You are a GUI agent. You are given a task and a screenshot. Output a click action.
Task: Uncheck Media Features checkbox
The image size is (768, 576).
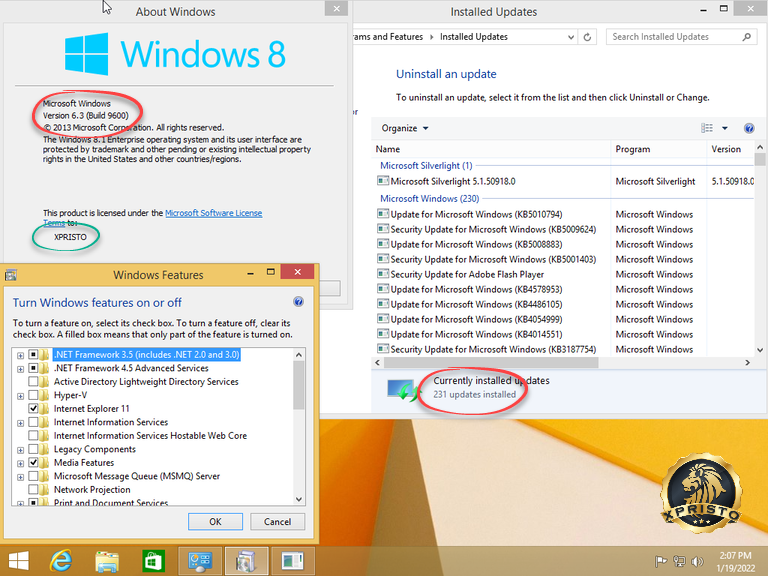[x=33, y=462]
